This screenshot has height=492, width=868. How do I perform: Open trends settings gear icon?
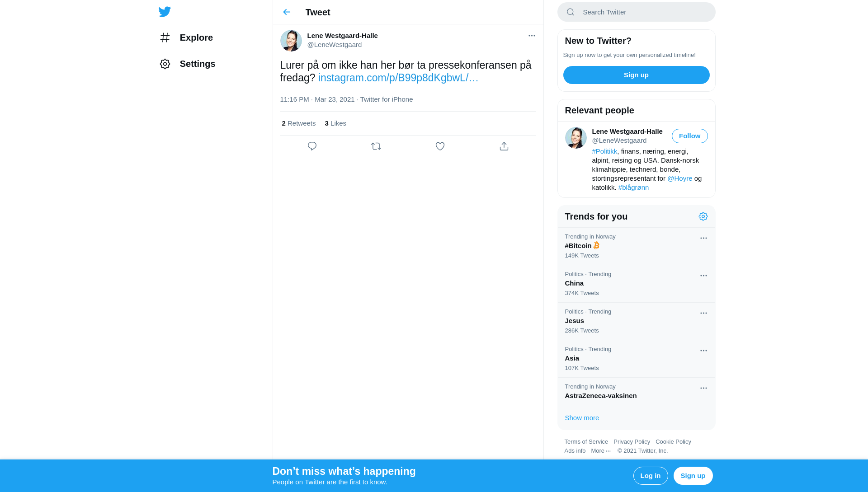[x=703, y=216]
